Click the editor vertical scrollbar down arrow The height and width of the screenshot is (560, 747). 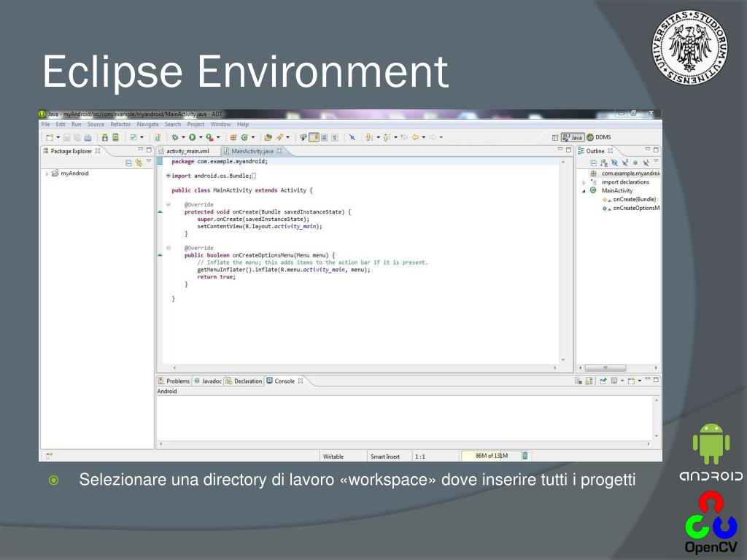[563, 360]
